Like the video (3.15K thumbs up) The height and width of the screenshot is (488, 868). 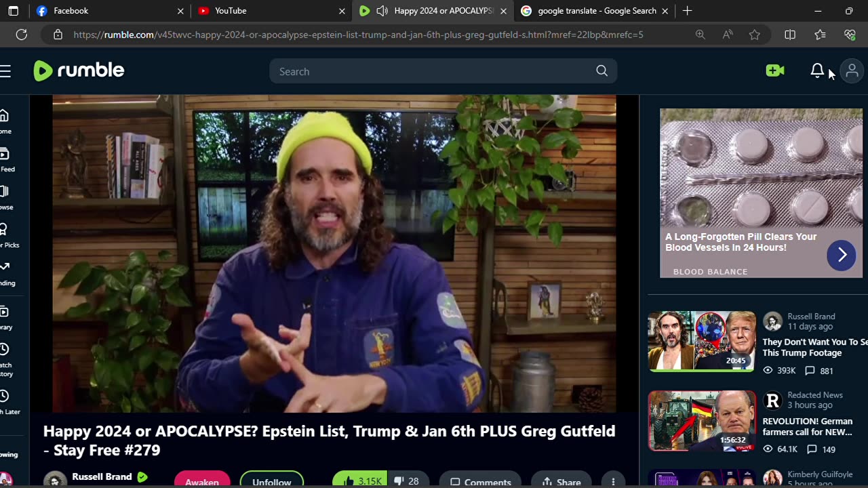point(360,481)
